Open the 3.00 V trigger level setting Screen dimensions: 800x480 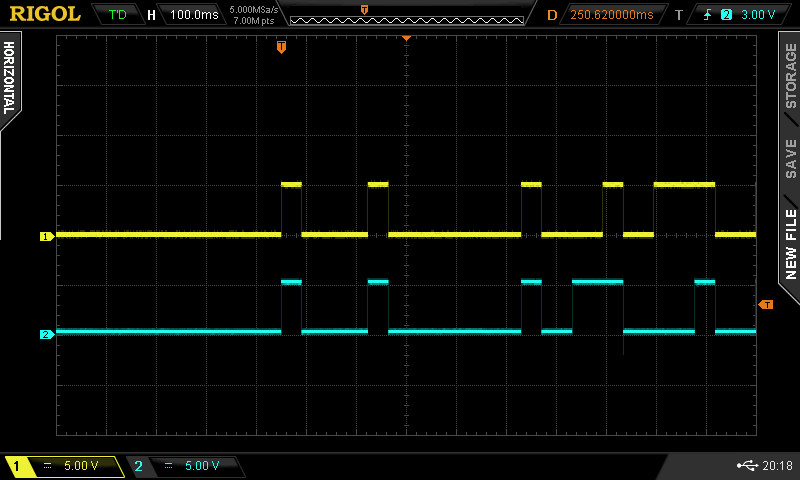(758, 15)
